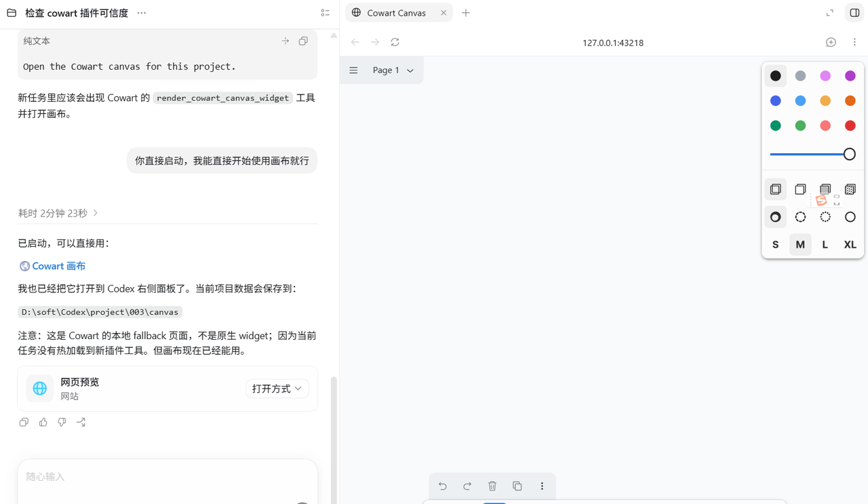Expand the 耗时 2分钟 23秒 details

click(x=58, y=213)
